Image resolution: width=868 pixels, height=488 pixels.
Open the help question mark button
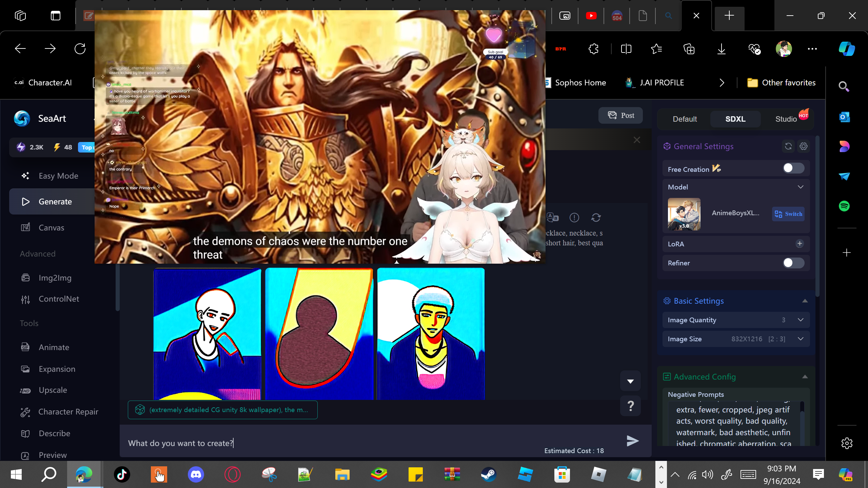click(630, 406)
